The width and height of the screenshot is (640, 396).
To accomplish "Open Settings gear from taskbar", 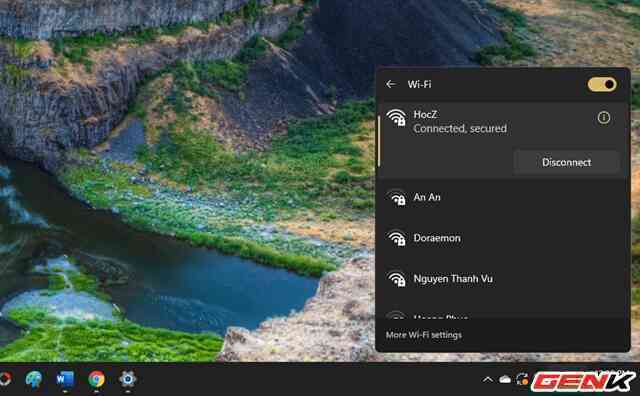I will click(127, 379).
